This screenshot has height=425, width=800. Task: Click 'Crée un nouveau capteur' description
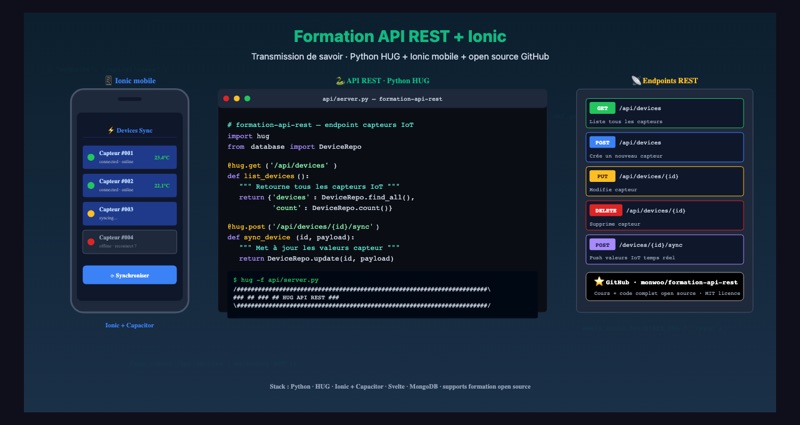pyautogui.click(x=626, y=156)
